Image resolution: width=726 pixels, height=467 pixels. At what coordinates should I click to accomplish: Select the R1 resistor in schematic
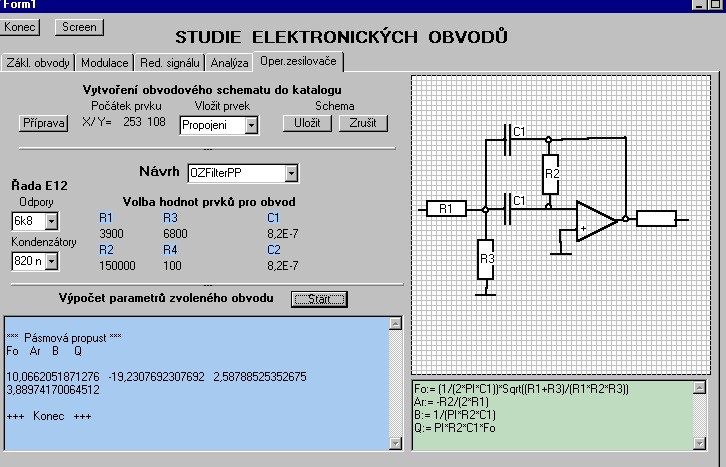point(446,209)
